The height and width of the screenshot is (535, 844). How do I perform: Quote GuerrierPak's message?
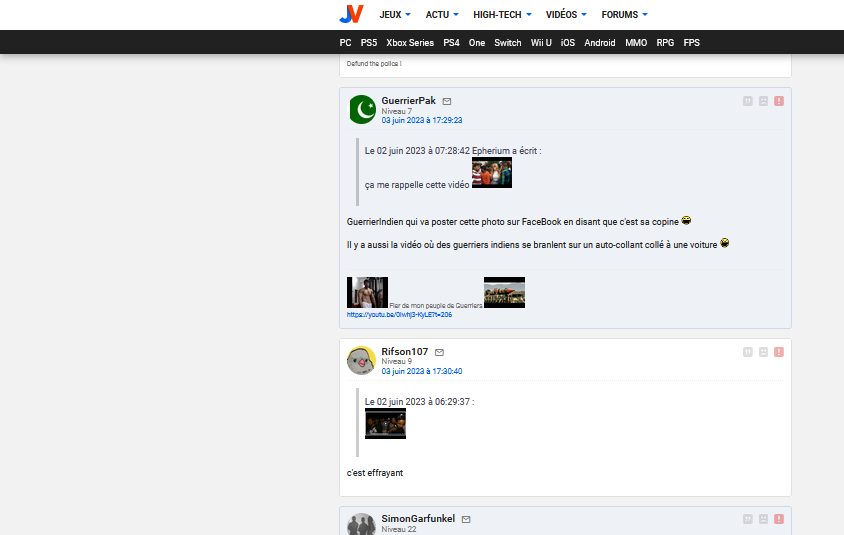(x=748, y=101)
